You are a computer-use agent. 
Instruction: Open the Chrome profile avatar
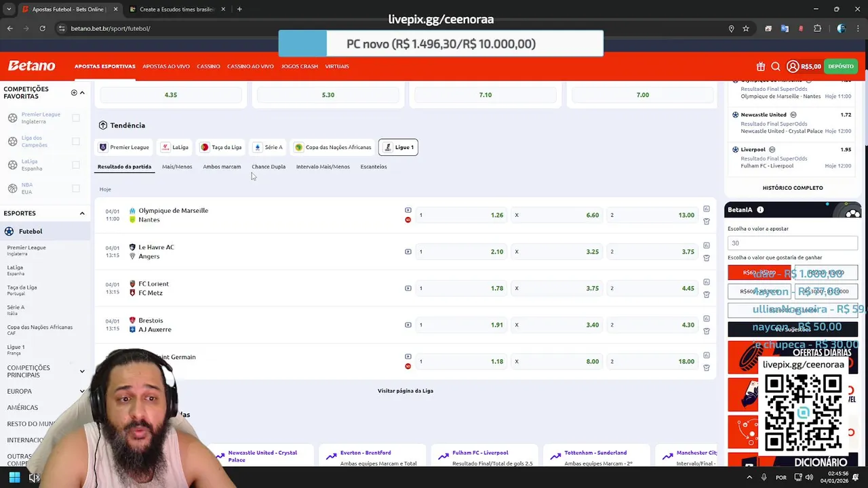[841, 28]
